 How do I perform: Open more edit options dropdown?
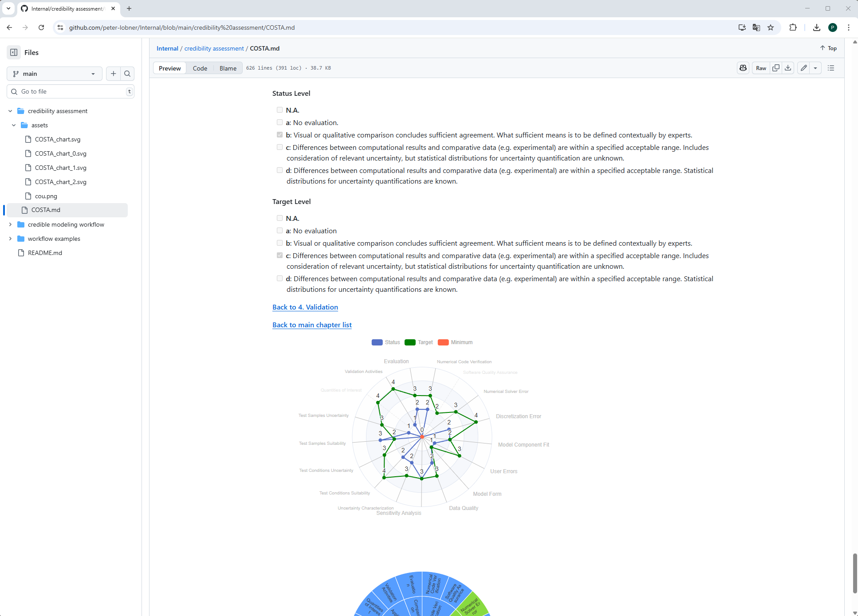[815, 68]
